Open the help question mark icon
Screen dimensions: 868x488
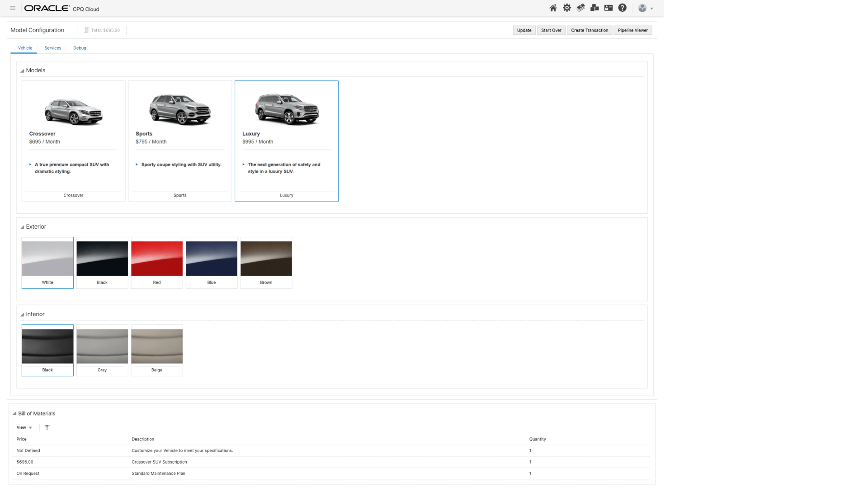(623, 8)
